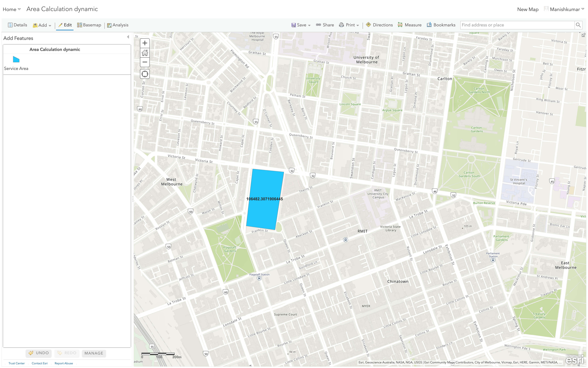Open the Manishkumar user menu

click(x=564, y=9)
